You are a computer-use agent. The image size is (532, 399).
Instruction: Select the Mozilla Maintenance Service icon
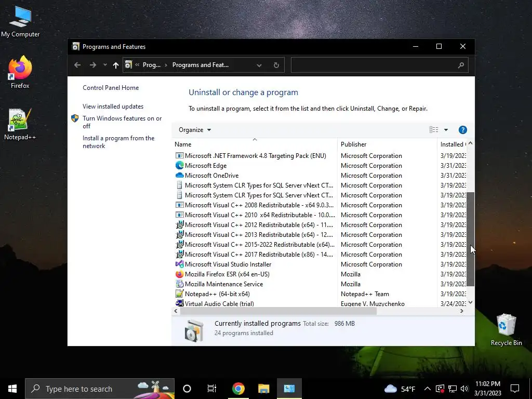coord(179,284)
